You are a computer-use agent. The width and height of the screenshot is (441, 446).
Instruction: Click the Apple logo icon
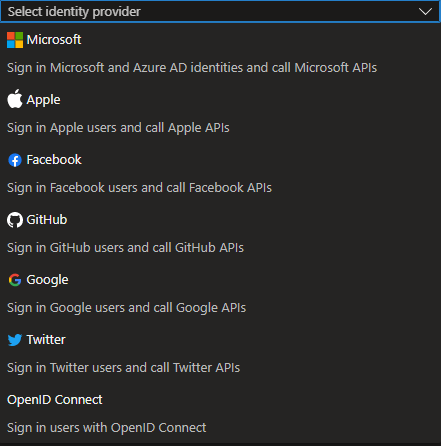15,99
